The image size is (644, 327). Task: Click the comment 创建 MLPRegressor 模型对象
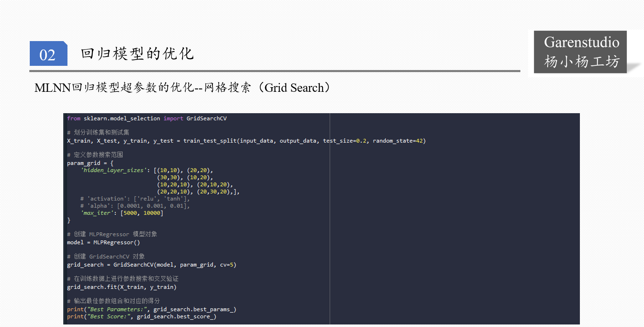[112, 234]
